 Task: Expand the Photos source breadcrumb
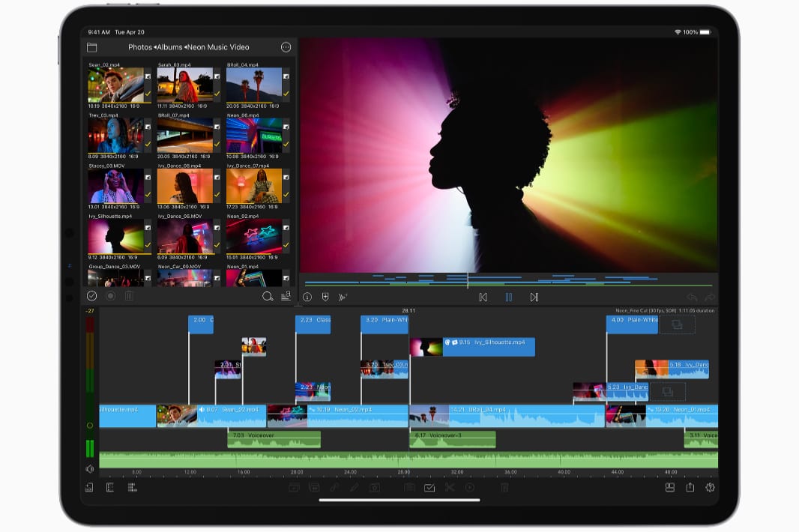point(139,47)
